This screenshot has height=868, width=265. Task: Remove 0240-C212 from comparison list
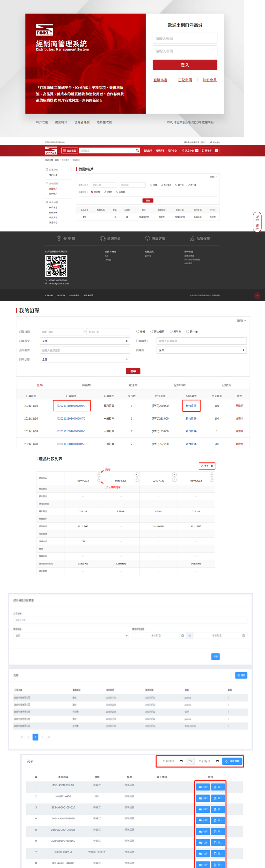[x=99, y=474]
